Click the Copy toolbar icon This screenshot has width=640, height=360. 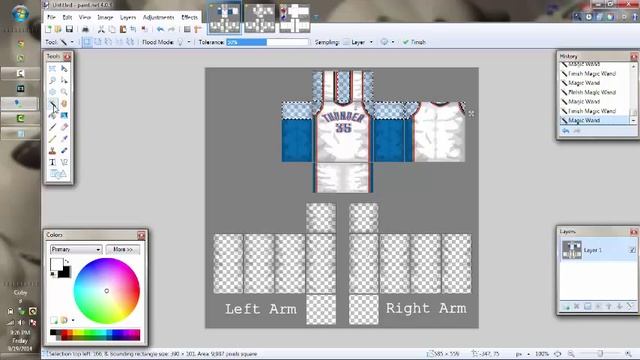click(x=112, y=29)
